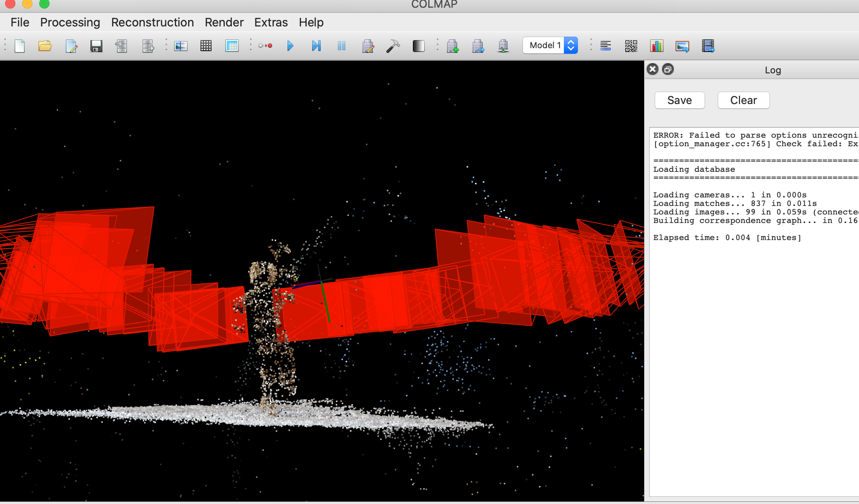Expand the Model 1 dropdown selector
Image resolution: width=859 pixels, height=504 pixels.
click(570, 45)
